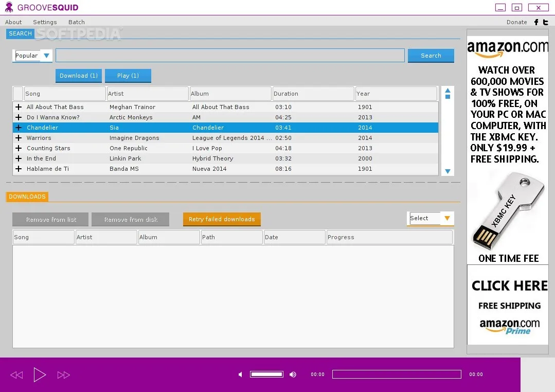Adjust the volume slider bar
555x392 pixels.
(266, 375)
